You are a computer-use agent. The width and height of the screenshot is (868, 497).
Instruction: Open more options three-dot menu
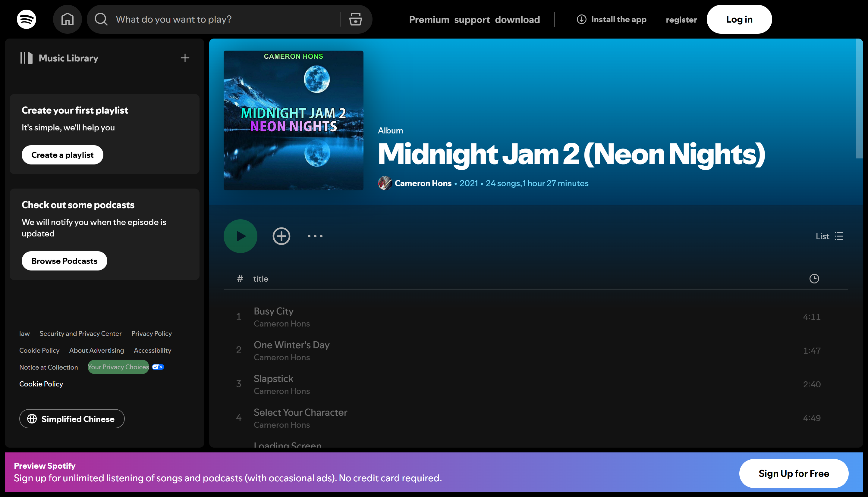pyautogui.click(x=315, y=236)
